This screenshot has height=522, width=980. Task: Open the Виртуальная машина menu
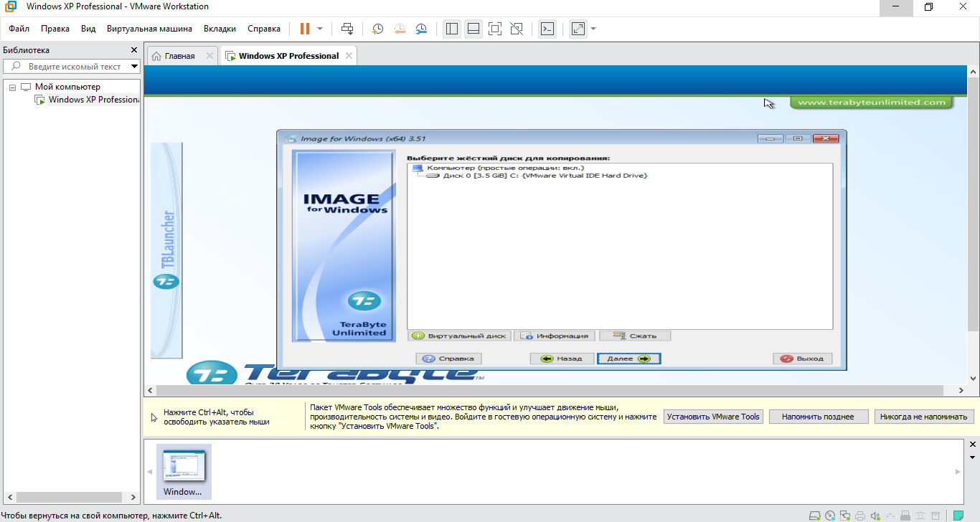(149, 29)
